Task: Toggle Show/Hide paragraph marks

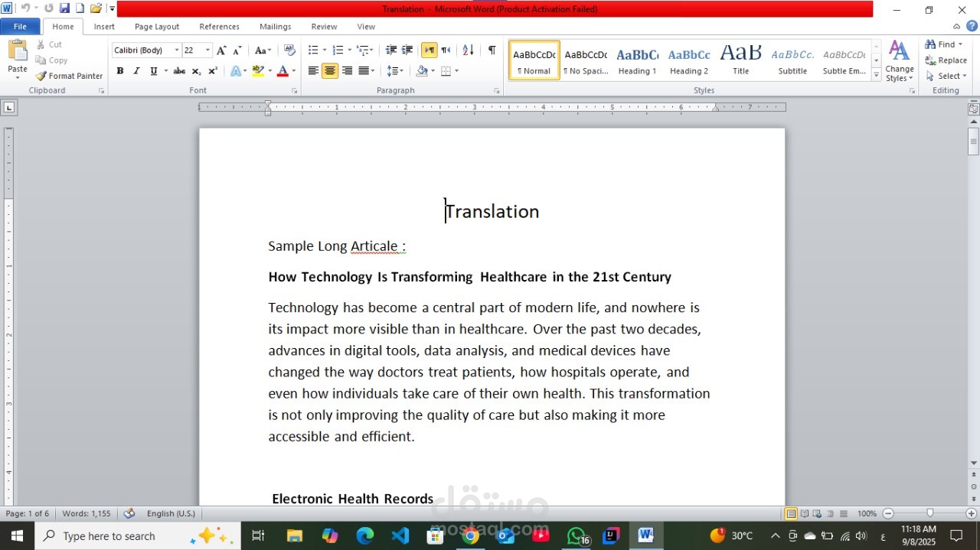Action: point(492,50)
